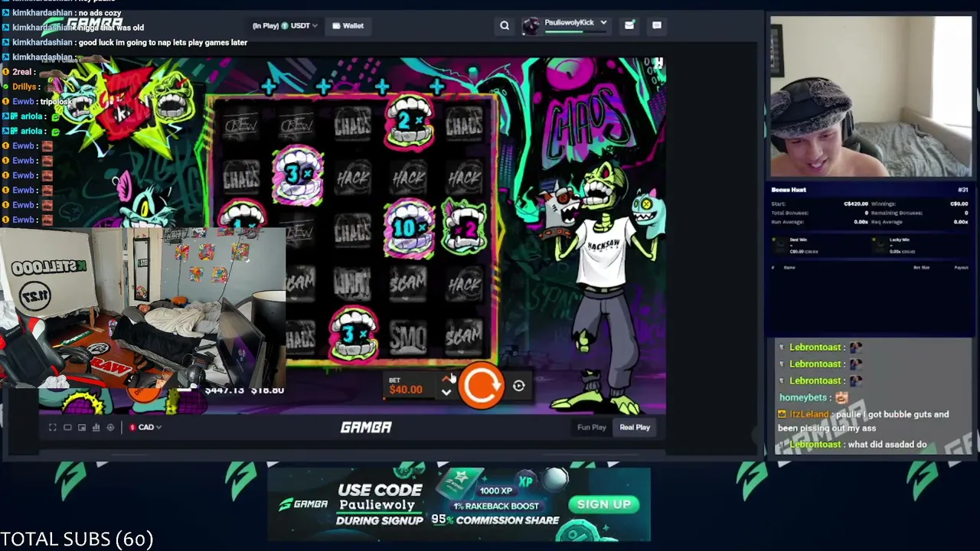This screenshot has height=551, width=980.
Task: Click the streamer webcam feed
Action: (871, 97)
